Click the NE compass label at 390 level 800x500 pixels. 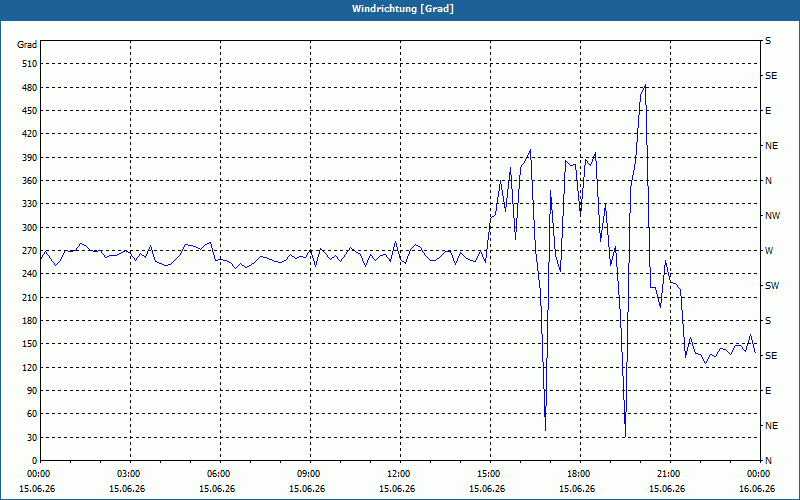click(771, 146)
